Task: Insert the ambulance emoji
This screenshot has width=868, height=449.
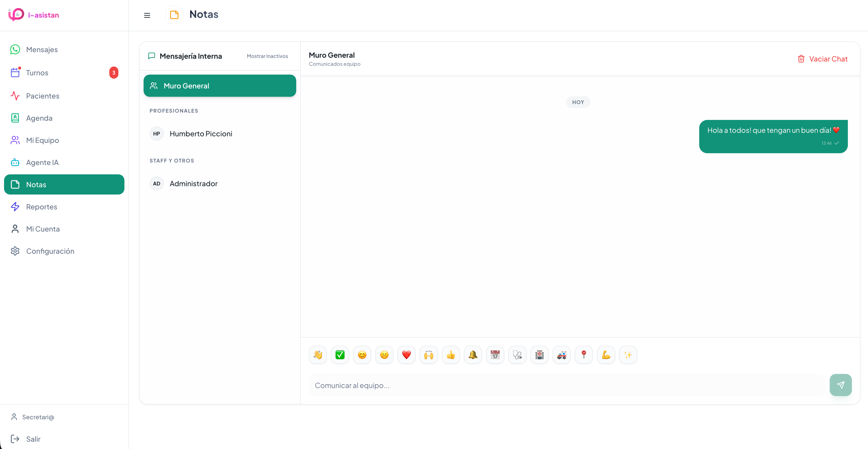Action: (562, 355)
